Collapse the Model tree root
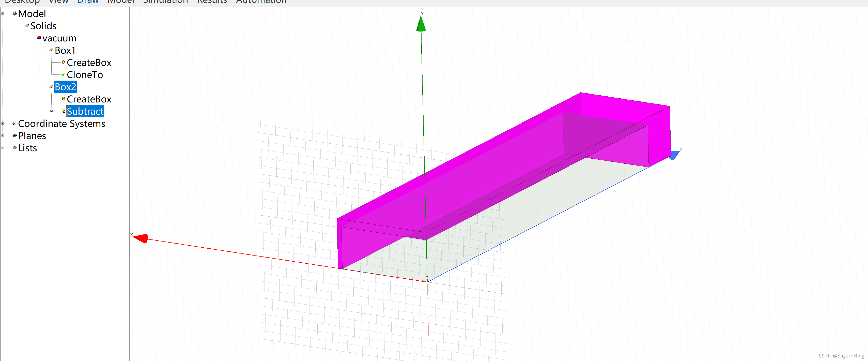The width and height of the screenshot is (868, 361). click(3, 14)
